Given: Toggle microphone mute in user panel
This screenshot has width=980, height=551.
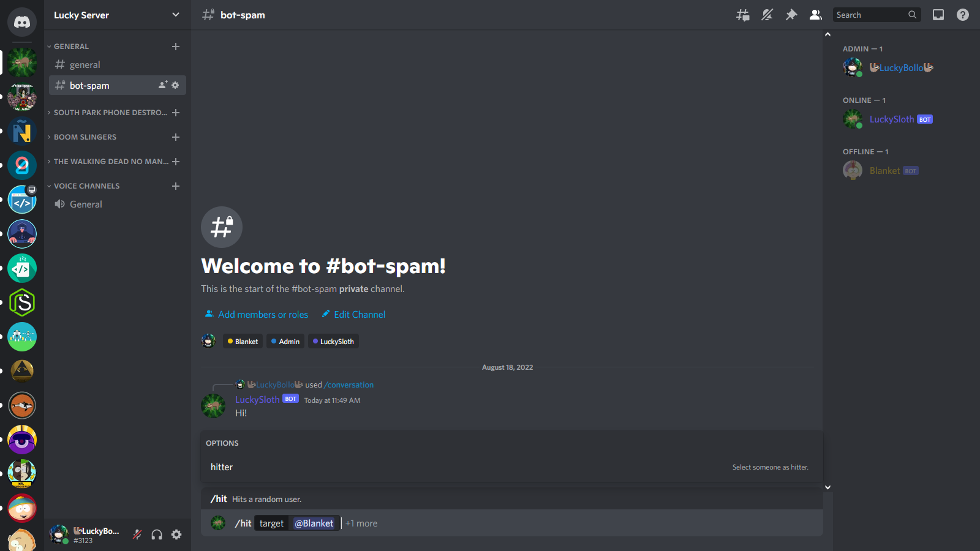Looking at the screenshot, I should tap(137, 534).
